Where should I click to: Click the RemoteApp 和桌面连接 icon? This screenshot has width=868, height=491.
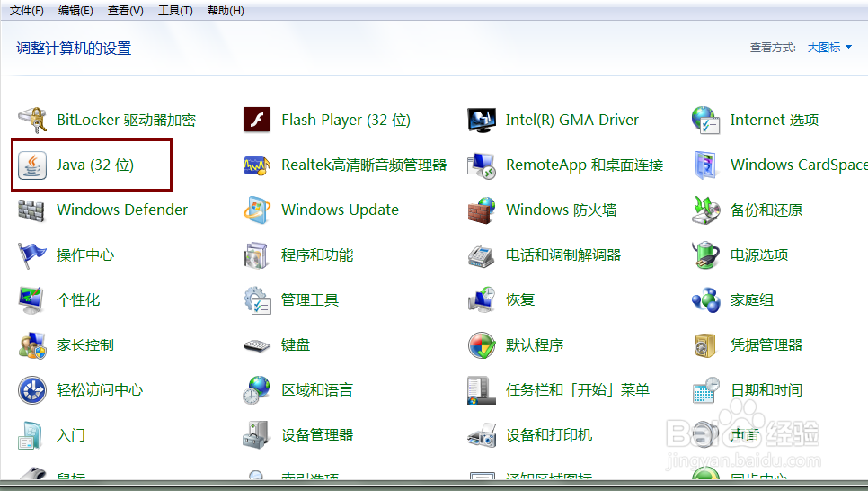tap(482, 165)
